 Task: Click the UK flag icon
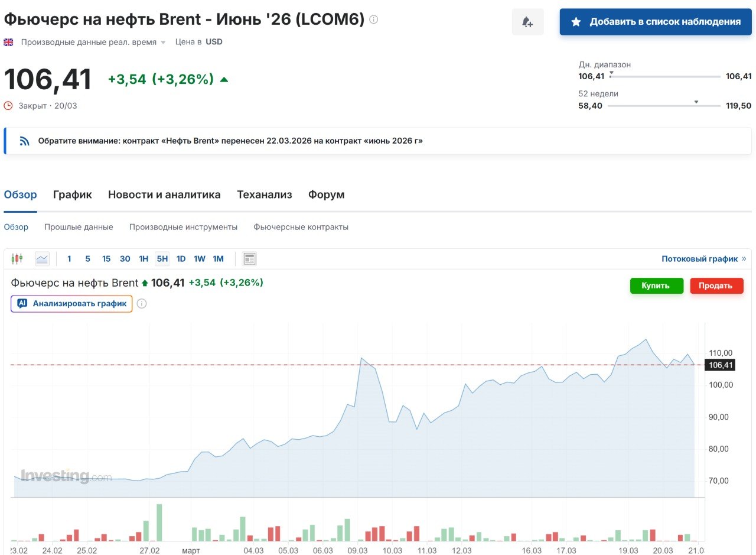[x=9, y=42]
